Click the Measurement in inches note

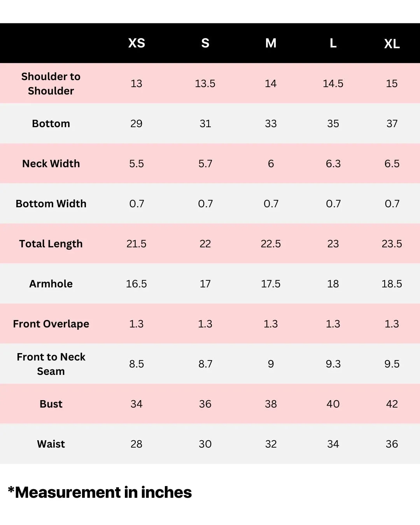(100, 492)
